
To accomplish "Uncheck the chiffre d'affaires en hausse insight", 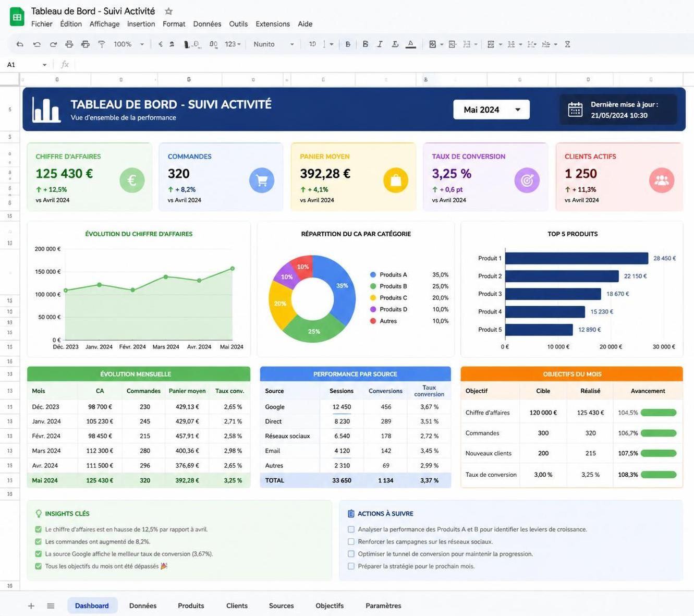I will 38,529.
